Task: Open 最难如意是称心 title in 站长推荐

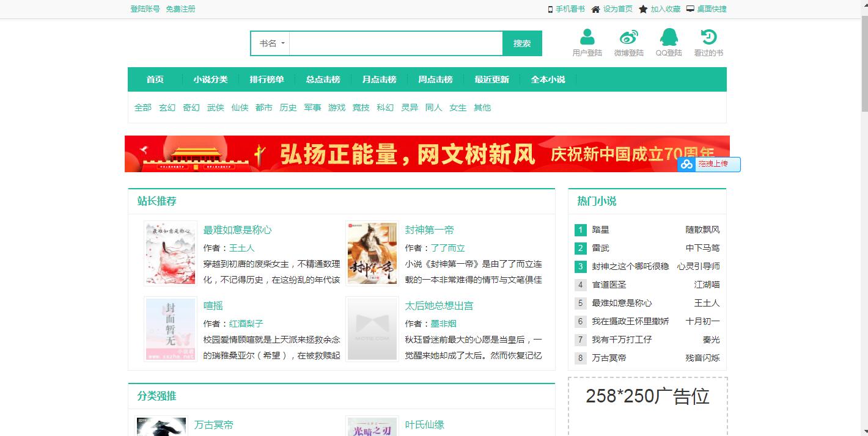Action: (238, 230)
